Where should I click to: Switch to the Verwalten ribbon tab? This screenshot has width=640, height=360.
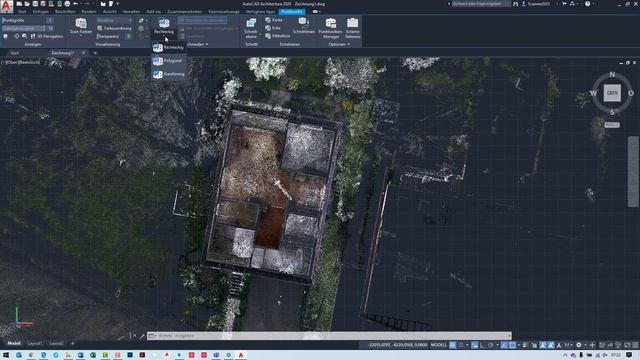131,12
